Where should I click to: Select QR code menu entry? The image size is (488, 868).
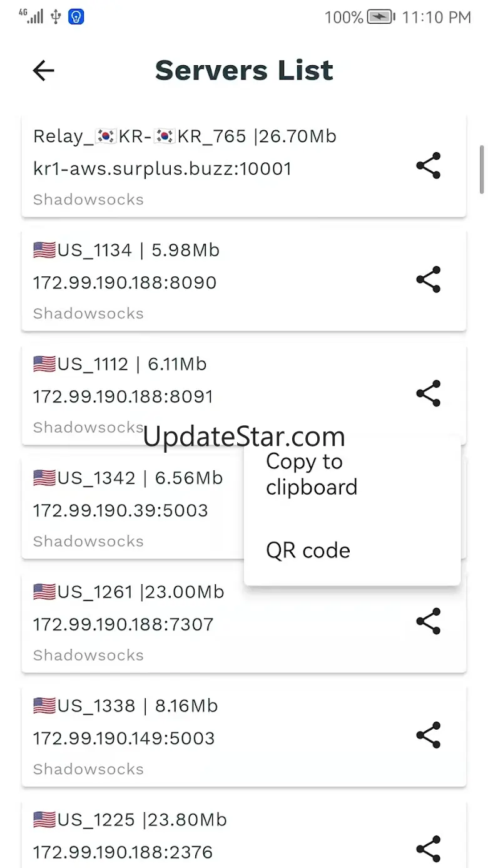point(308,550)
